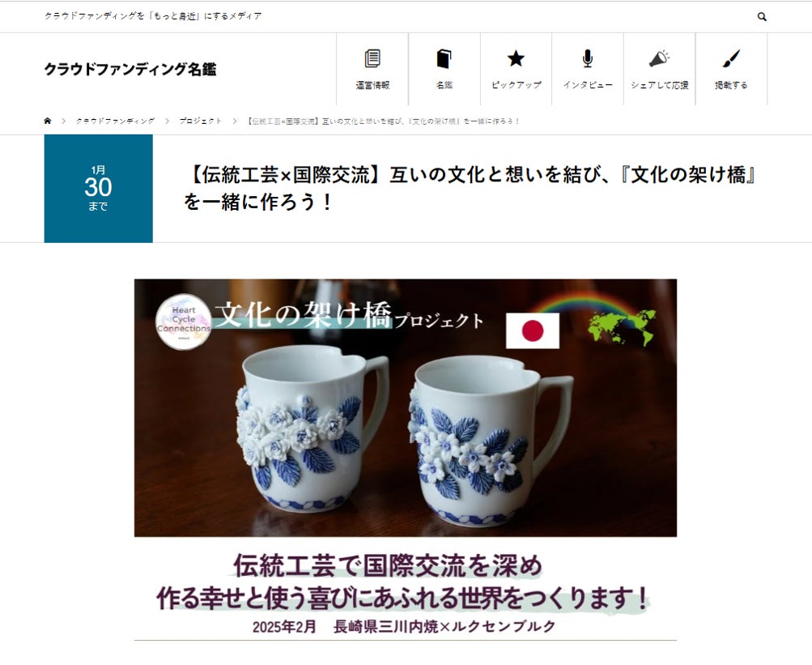Click the 1月30まで deadline date box
812x665 pixels.
(x=99, y=189)
